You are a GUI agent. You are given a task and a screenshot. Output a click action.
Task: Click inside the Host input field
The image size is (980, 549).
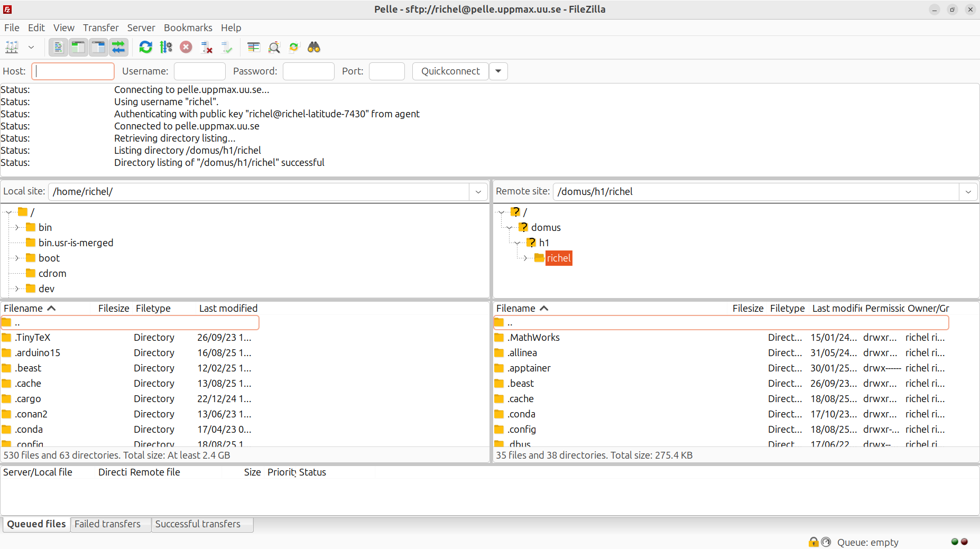click(72, 71)
